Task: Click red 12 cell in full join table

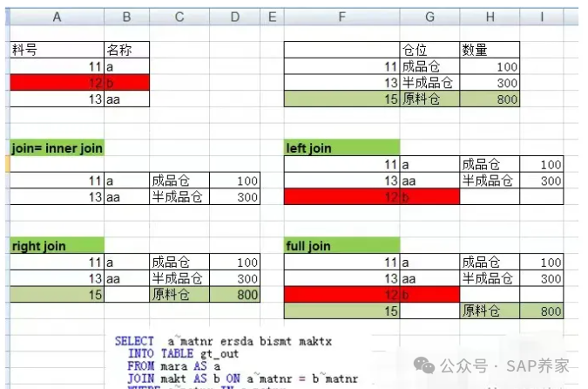Action: pyautogui.click(x=342, y=295)
